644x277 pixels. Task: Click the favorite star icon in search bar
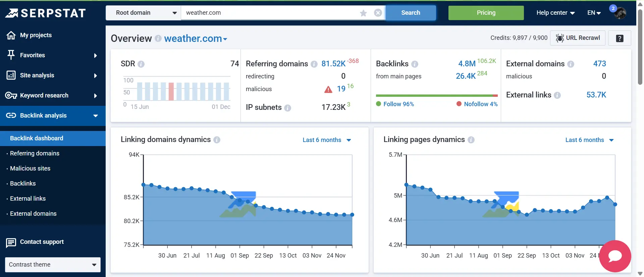point(363,13)
